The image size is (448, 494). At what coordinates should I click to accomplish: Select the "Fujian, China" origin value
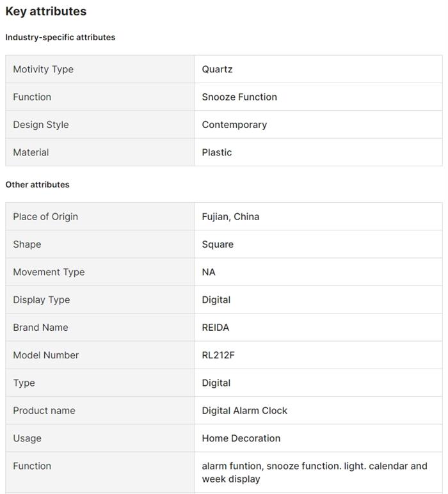[230, 216]
